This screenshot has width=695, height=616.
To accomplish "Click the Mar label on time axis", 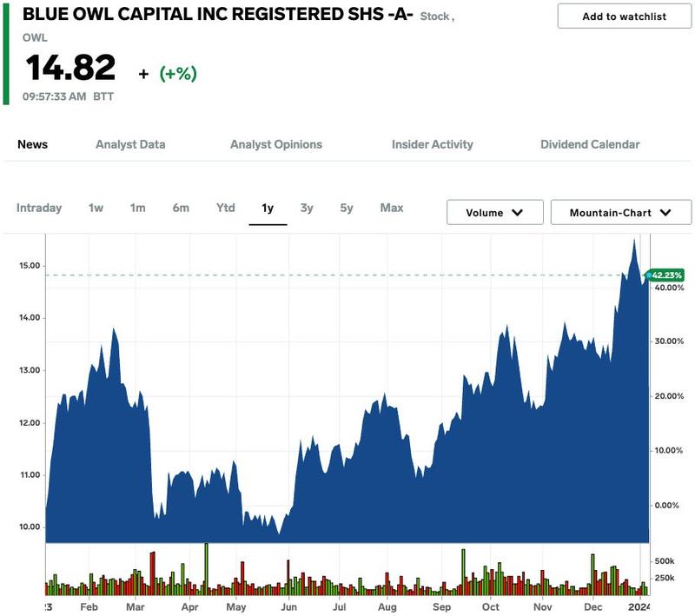I will click(136, 606).
